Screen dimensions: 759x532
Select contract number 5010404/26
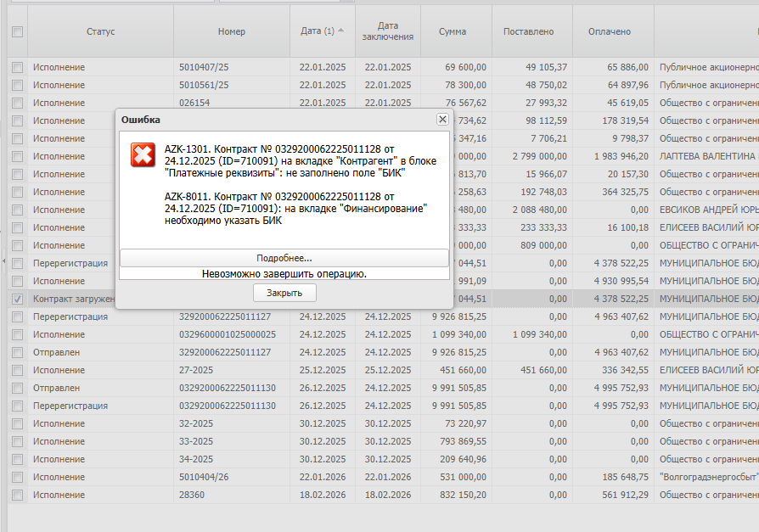pos(232,477)
